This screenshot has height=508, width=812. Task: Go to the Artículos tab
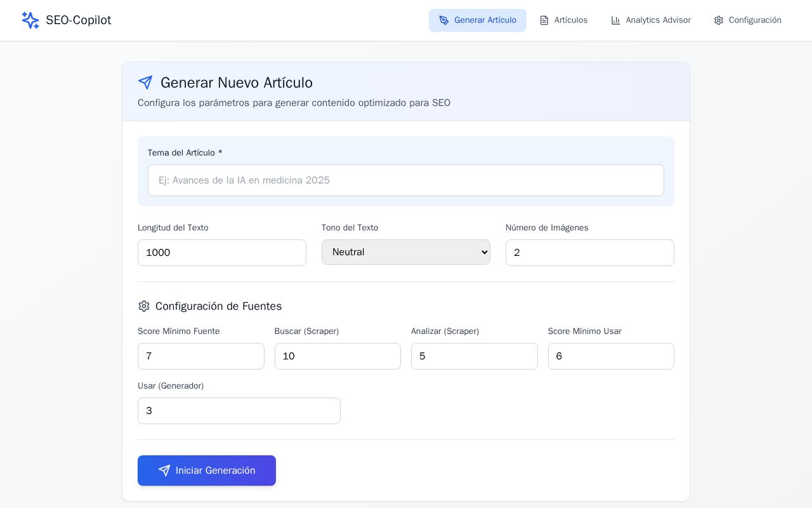(x=563, y=20)
